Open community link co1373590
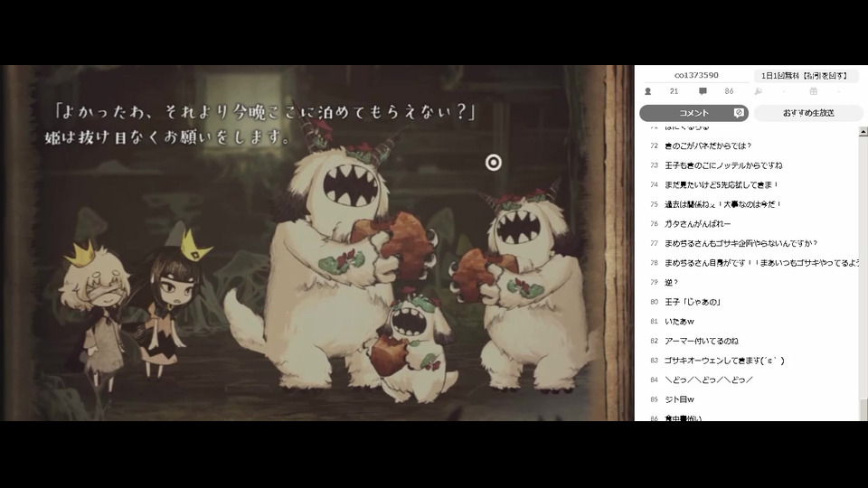The image size is (868, 488). click(696, 75)
